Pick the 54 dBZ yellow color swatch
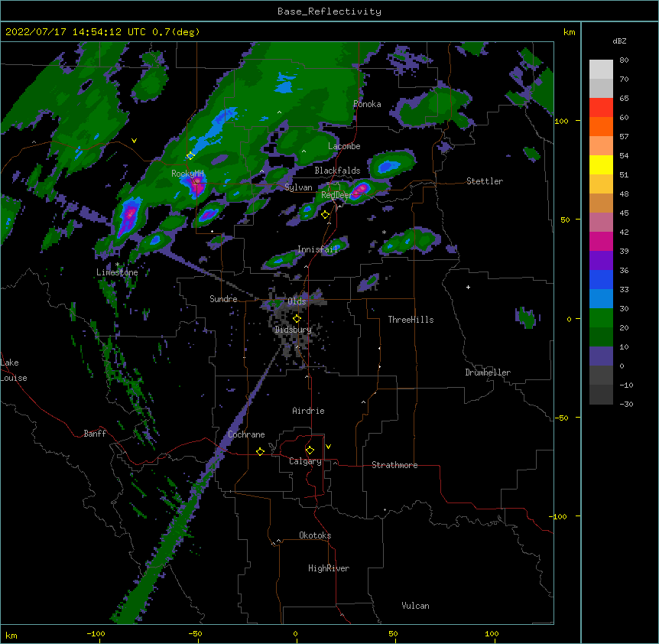Screen dimensions: 659x644 pyautogui.click(x=601, y=164)
